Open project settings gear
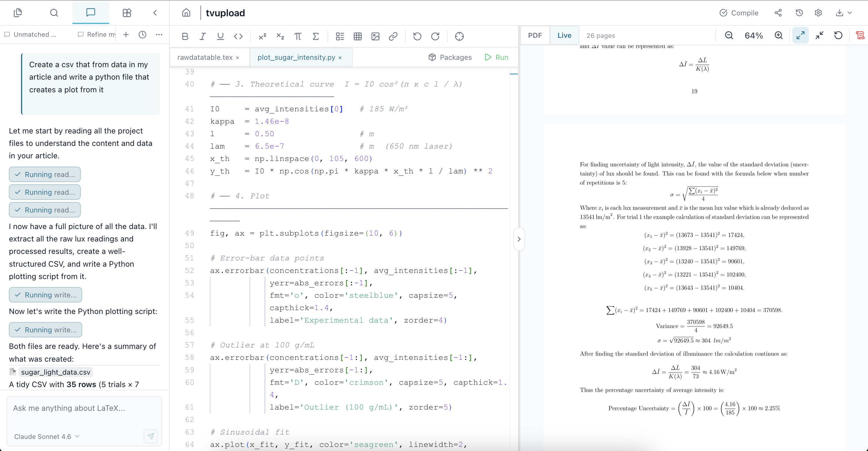Screen dimensions: 868x451 pos(818,13)
